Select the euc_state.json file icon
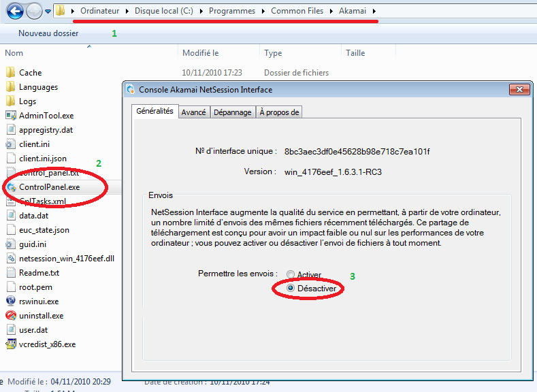 pos(11,230)
